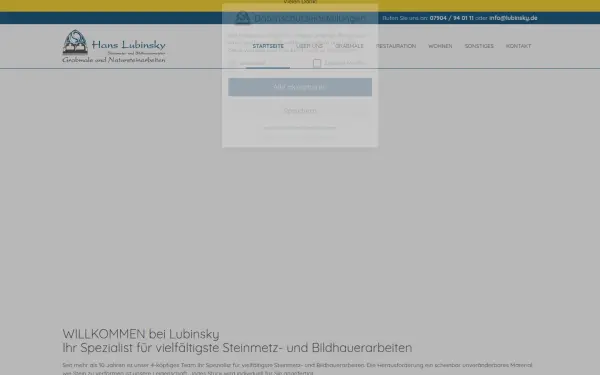Click the WILLKOMMEN bei Lubinsky heading
600x375 pixels.
point(141,334)
